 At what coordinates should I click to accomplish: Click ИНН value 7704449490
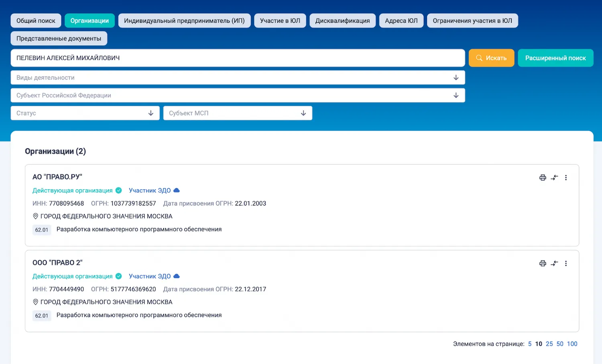67,289
